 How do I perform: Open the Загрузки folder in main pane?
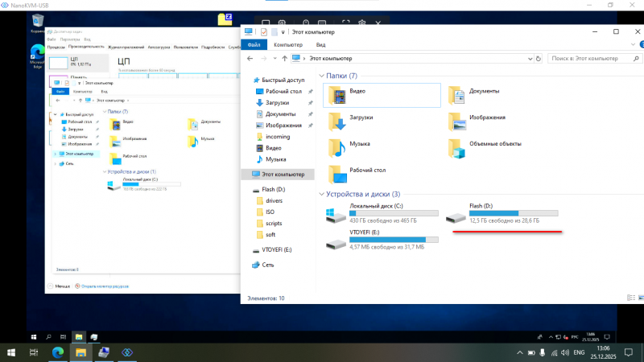338,121
